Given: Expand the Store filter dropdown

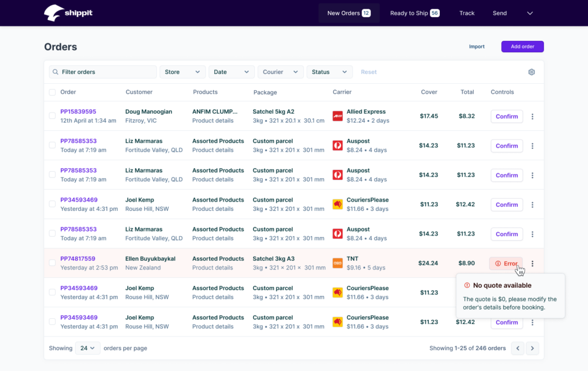Looking at the screenshot, I should [182, 72].
